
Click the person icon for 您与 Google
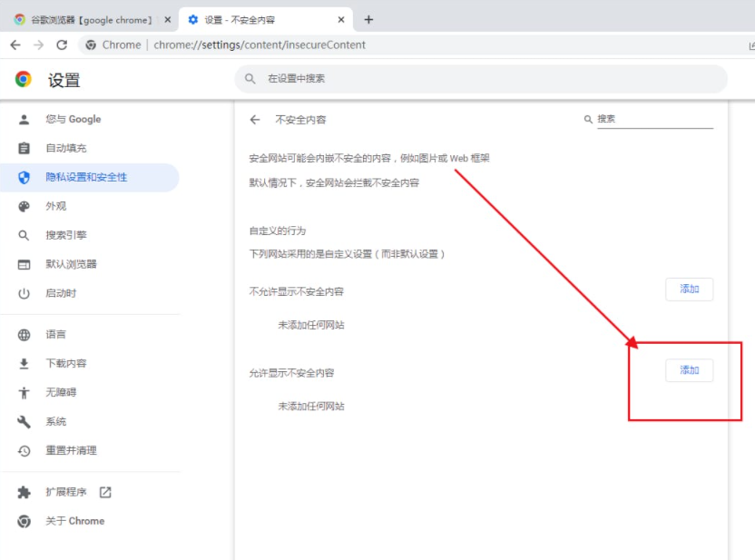click(24, 120)
